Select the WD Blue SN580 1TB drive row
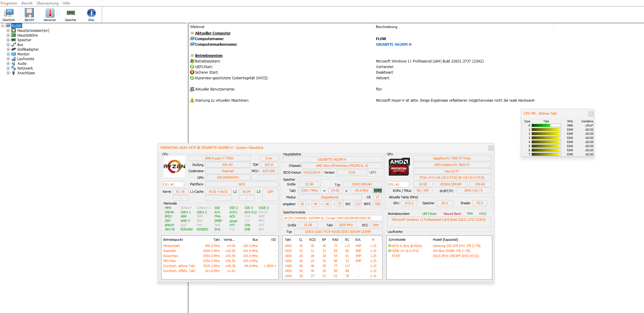The width and height of the screenshot is (644, 313). pos(439,251)
